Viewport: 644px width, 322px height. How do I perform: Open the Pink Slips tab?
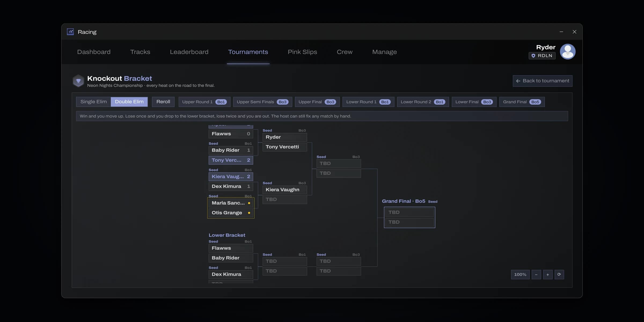(302, 52)
